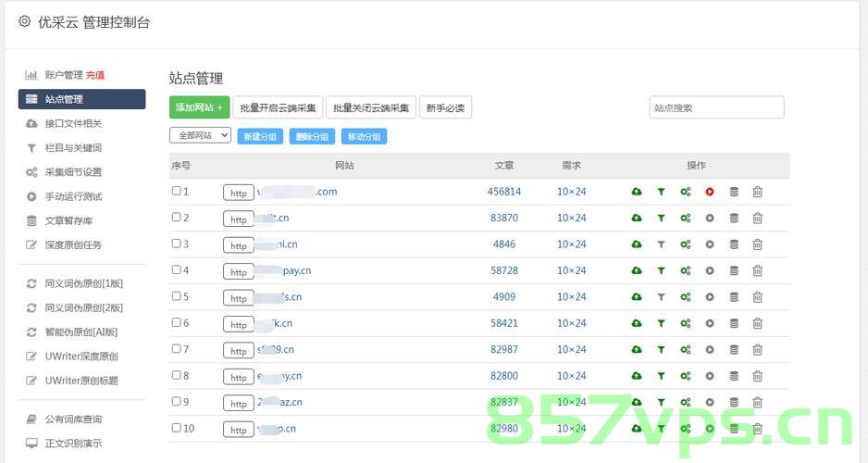Click the cloud upload icon in row 1
This screenshot has height=463, width=868.
point(637,192)
